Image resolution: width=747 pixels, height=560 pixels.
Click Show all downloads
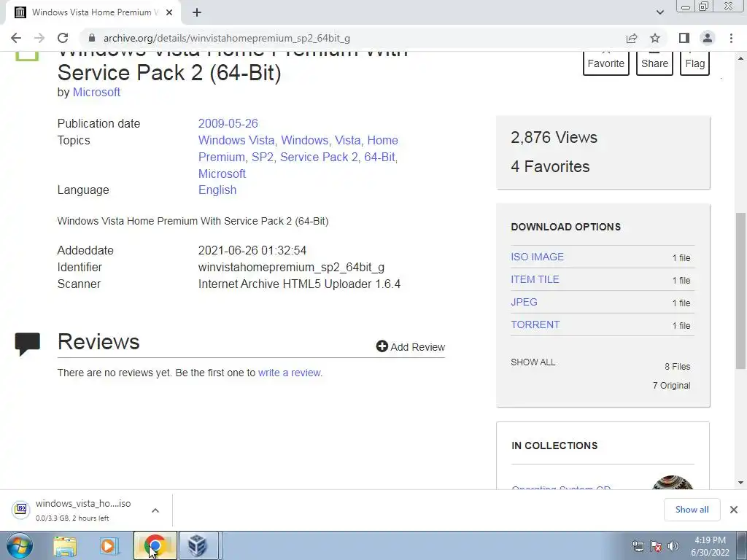[x=692, y=510]
